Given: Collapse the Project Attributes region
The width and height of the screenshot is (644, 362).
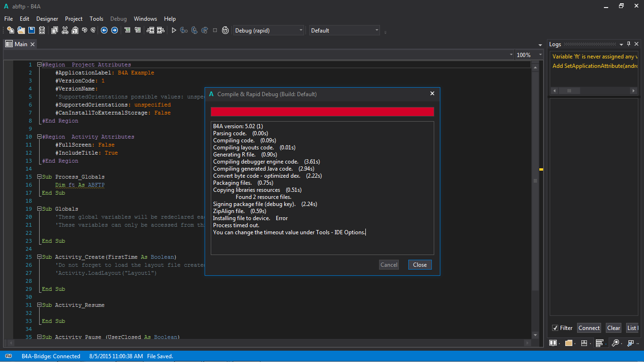Looking at the screenshot, I should coord(39,65).
